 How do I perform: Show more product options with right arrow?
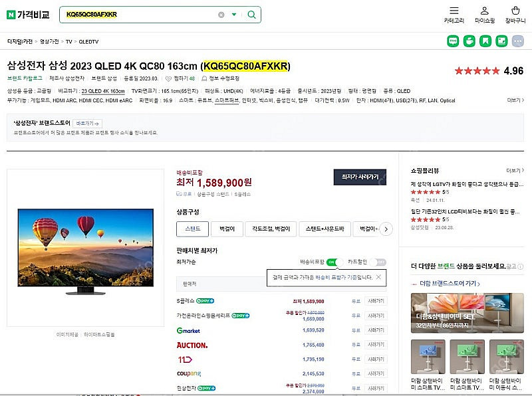coord(386,229)
